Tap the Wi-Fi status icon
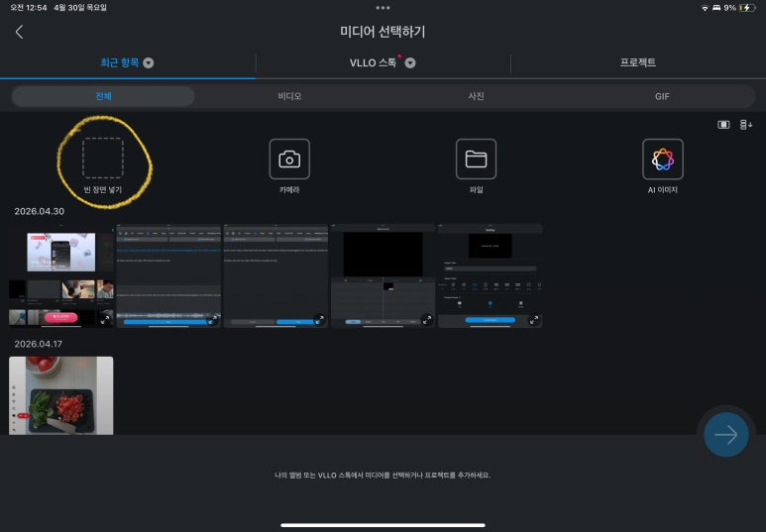 coord(705,8)
